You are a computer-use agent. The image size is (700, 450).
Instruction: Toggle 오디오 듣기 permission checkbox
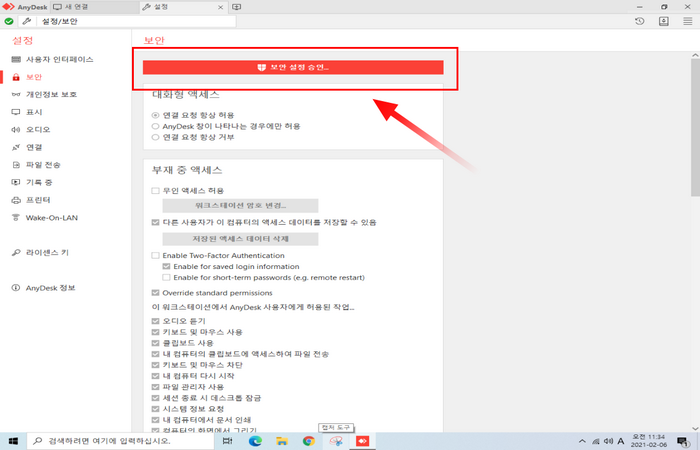coord(155,321)
